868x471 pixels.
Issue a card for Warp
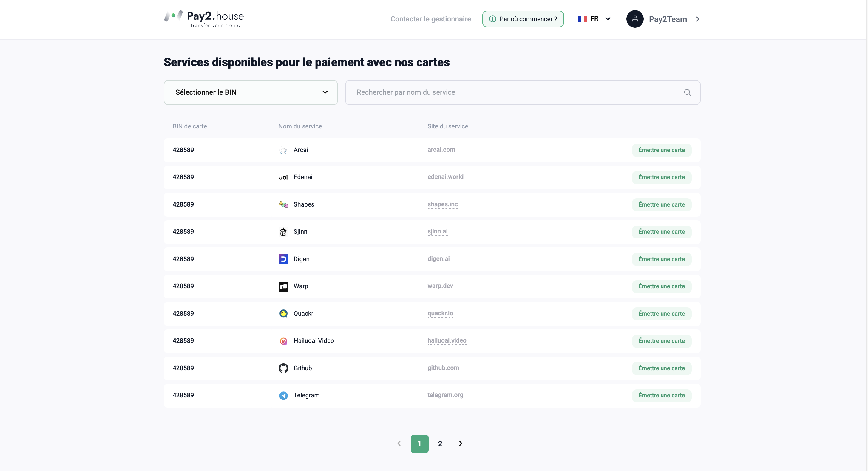pos(662,286)
